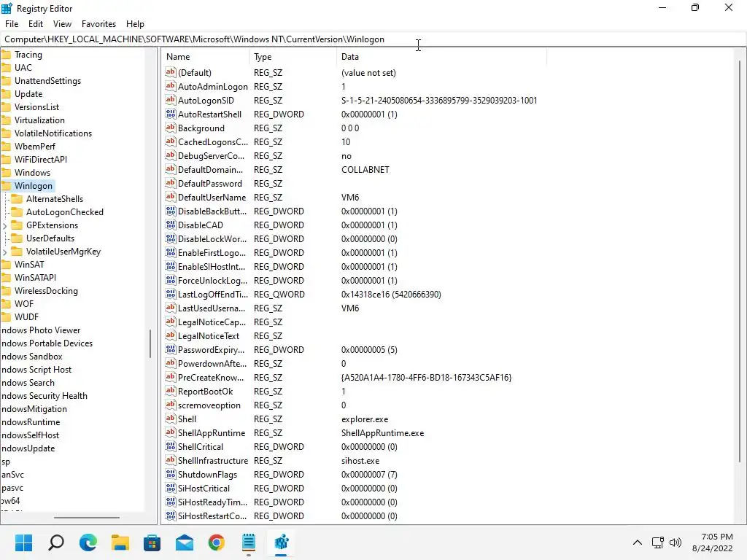Viewport: 747px width, 560px height.
Task: Open the Windows Start menu
Action: [24, 542]
